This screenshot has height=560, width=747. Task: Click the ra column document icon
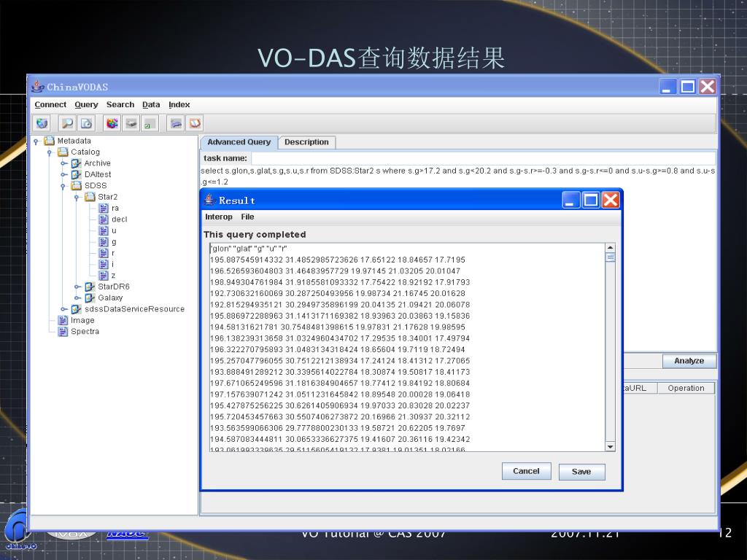[x=104, y=208]
